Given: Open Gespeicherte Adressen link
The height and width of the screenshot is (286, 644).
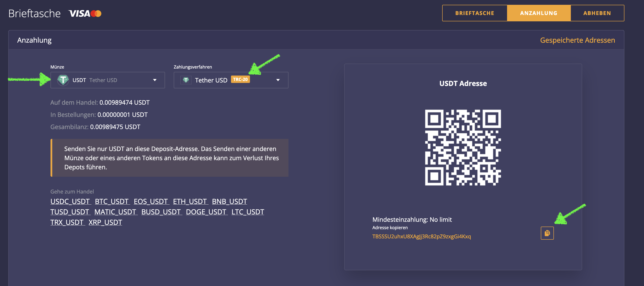Looking at the screenshot, I should [x=577, y=40].
